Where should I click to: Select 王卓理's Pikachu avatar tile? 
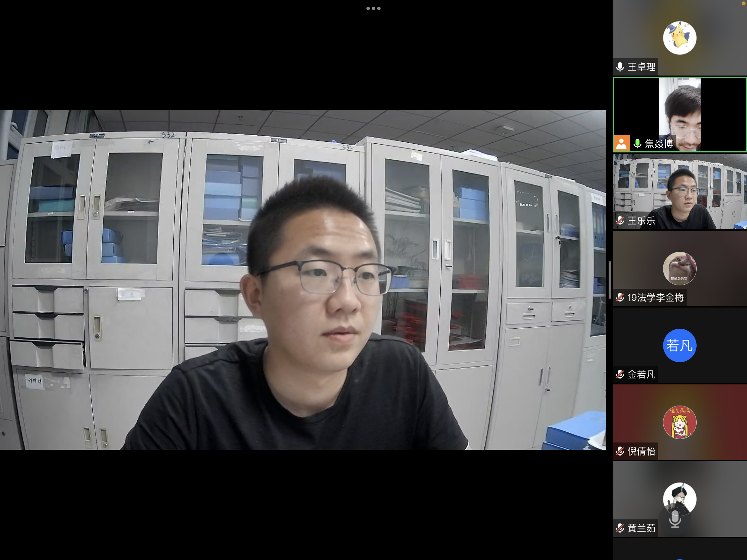679,38
